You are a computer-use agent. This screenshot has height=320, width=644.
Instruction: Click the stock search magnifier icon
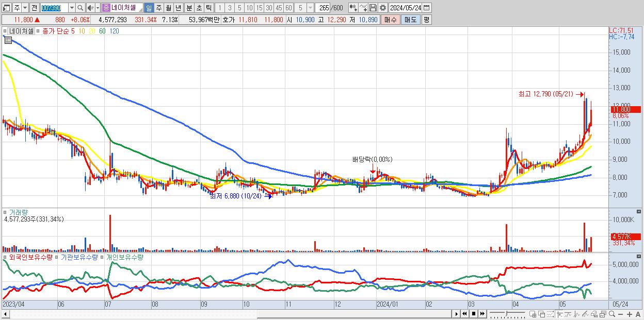pos(80,8)
